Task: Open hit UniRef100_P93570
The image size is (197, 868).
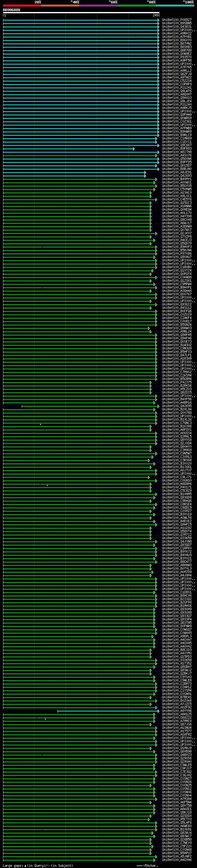Action: point(177,57)
